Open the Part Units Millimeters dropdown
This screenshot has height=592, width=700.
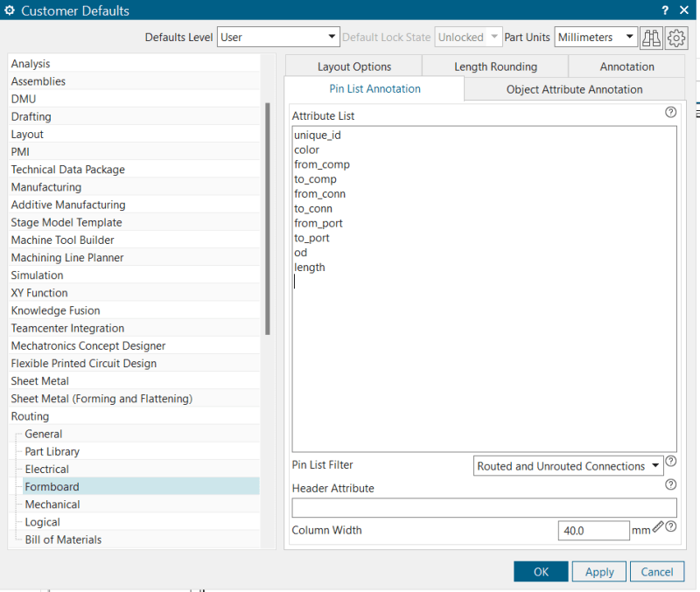tap(629, 37)
